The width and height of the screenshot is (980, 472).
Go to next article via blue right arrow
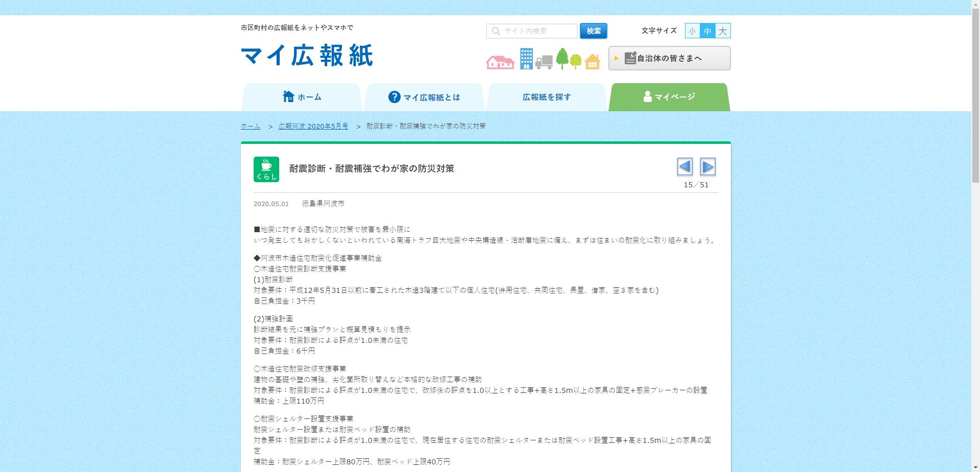tap(707, 167)
